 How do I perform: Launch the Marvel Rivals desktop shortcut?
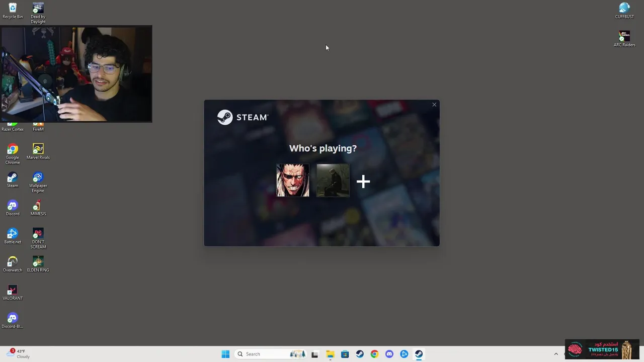coord(38,151)
